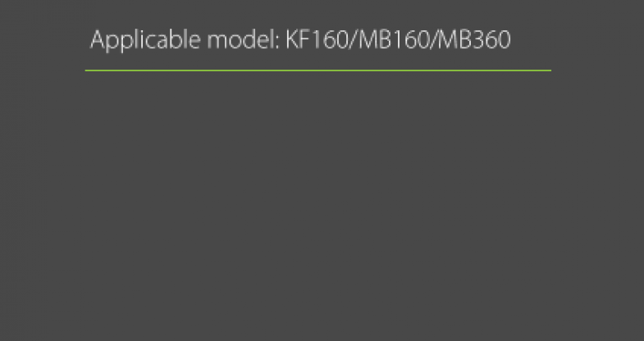Click the letters "KF" in KF160

299,40
